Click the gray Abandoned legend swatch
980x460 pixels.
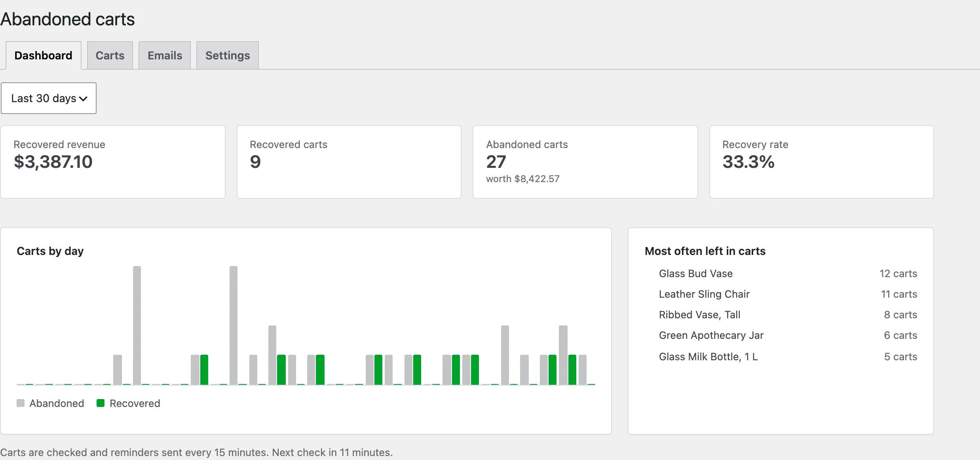pos(21,403)
